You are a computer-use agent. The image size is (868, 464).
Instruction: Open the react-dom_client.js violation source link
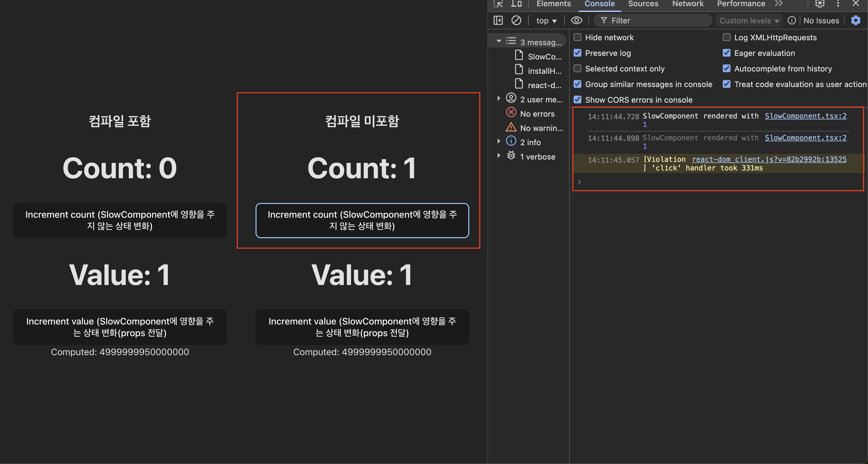click(769, 159)
